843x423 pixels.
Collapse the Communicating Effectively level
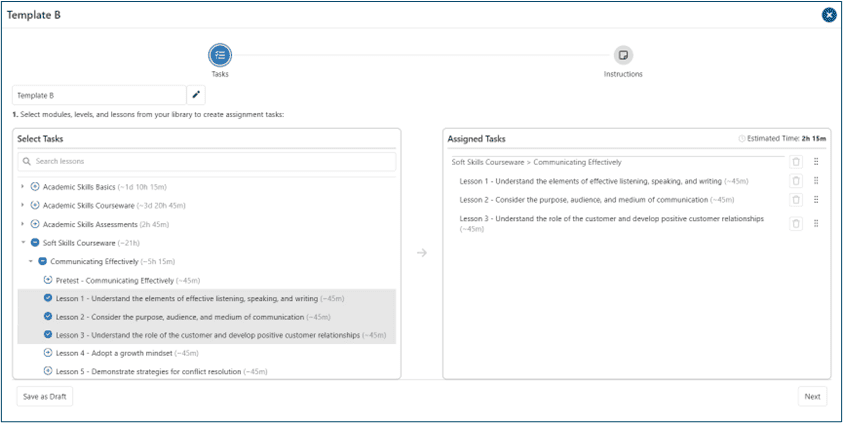(30, 261)
